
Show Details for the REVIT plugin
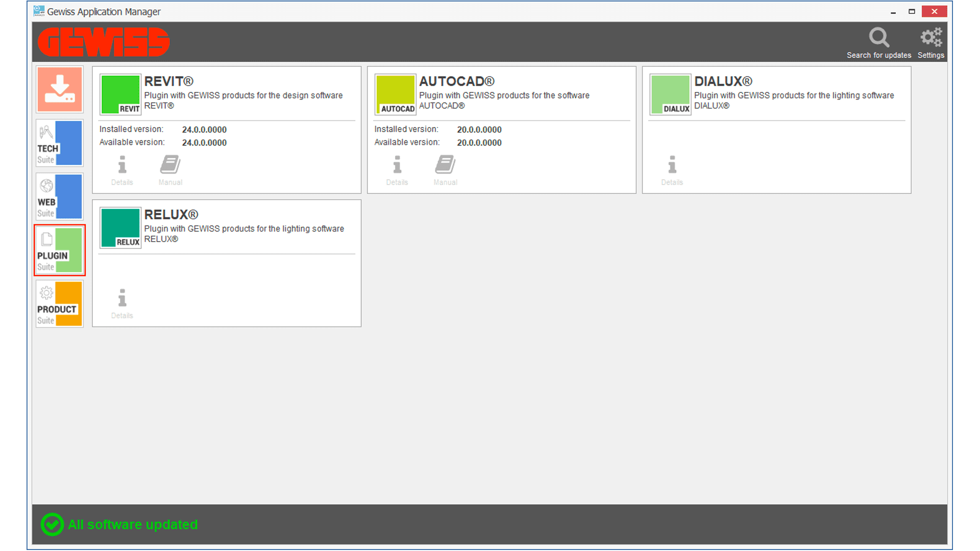pyautogui.click(x=122, y=170)
